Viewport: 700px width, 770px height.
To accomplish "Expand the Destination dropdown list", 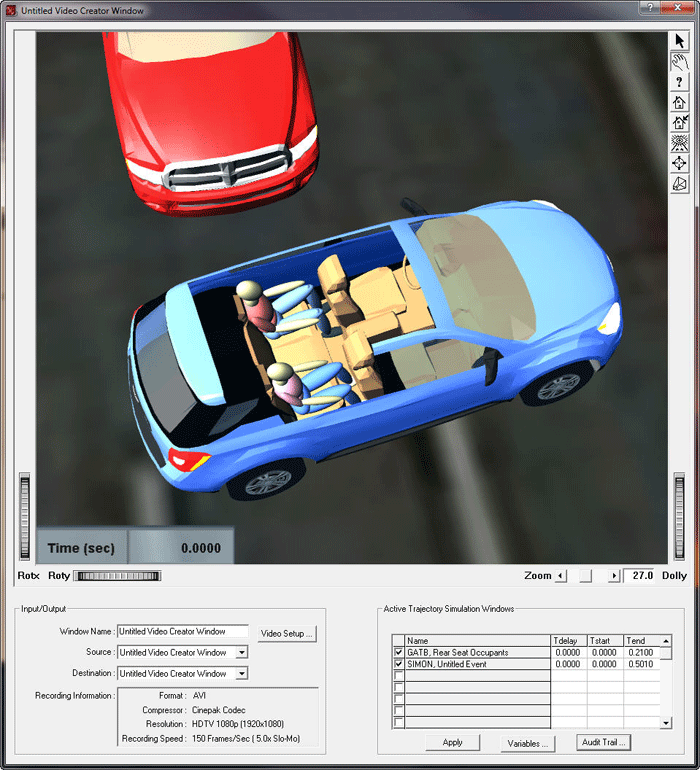I will click(x=241, y=674).
